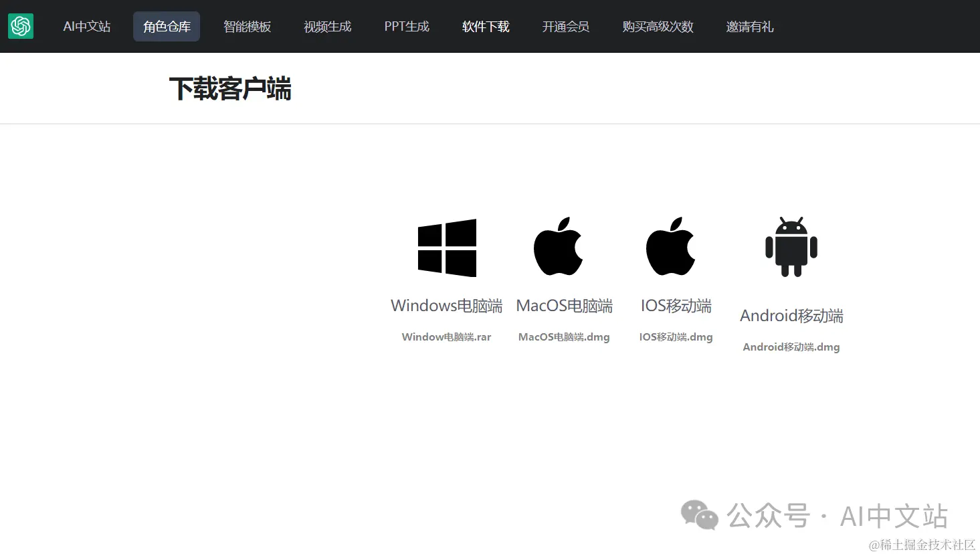Click the MacOS电脑端 heading
Image resolution: width=980 pixels, height=556 pixels.
pyautogui.click(x=564, y=306)
